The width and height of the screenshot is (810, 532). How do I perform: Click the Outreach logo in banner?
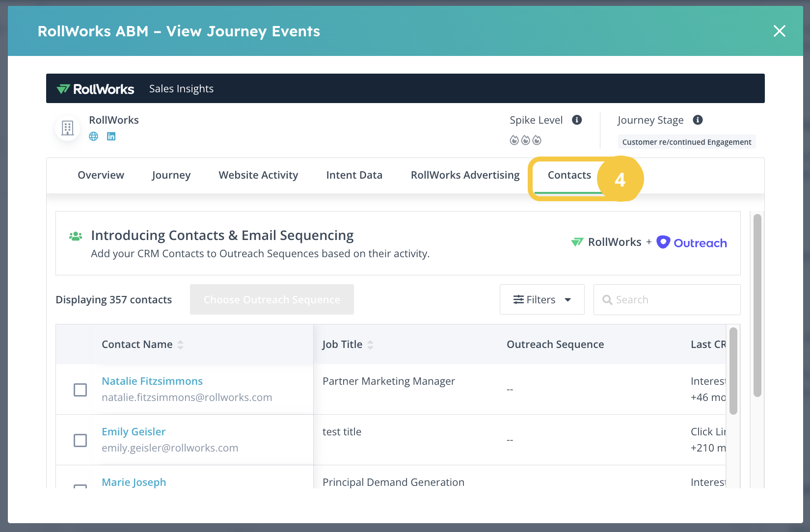click(x=692, y=242)
